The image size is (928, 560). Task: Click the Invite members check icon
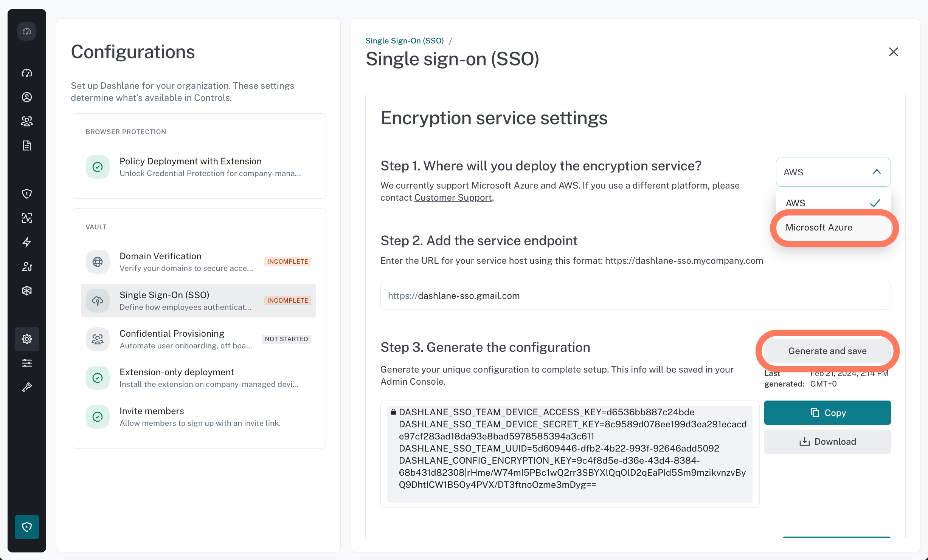tap(98, 417)
